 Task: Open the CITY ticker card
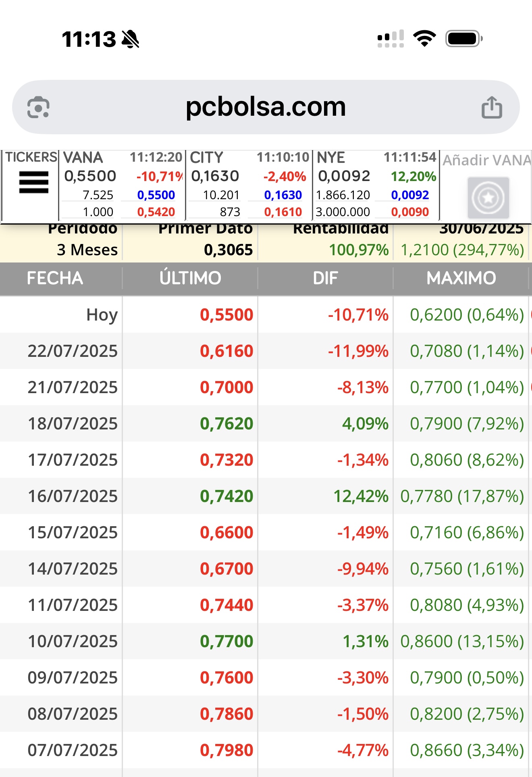249,185
